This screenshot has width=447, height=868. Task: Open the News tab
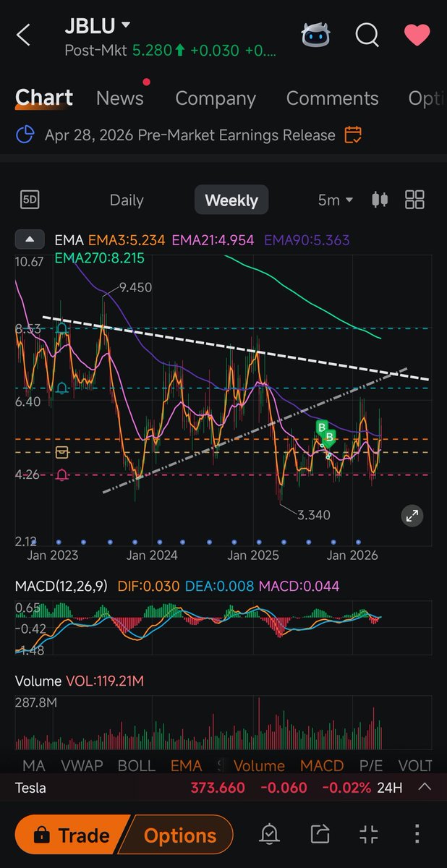[x=120, y=98]
